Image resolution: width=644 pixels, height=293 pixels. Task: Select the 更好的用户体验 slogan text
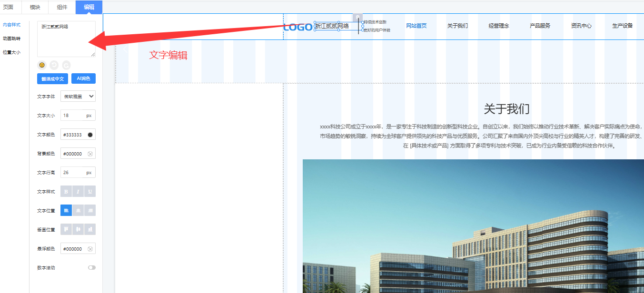pos(377,30)
